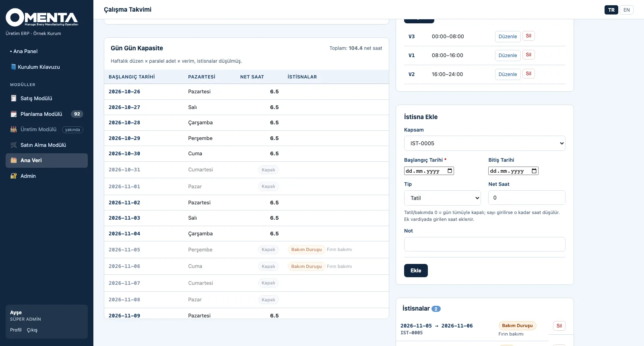This screenshot has width=644, height=346.
Task: Open Satış Modülü from sidebar
Action: tap(47, 98)
